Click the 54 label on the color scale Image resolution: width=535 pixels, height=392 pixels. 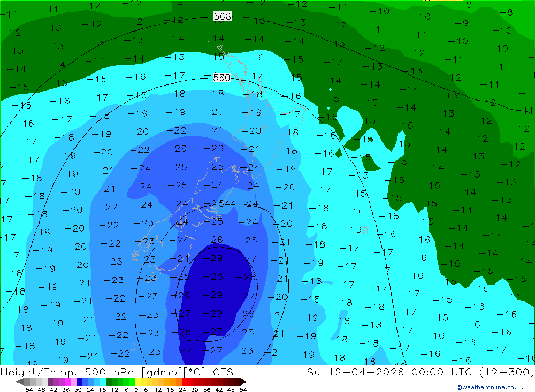point(243,390)
